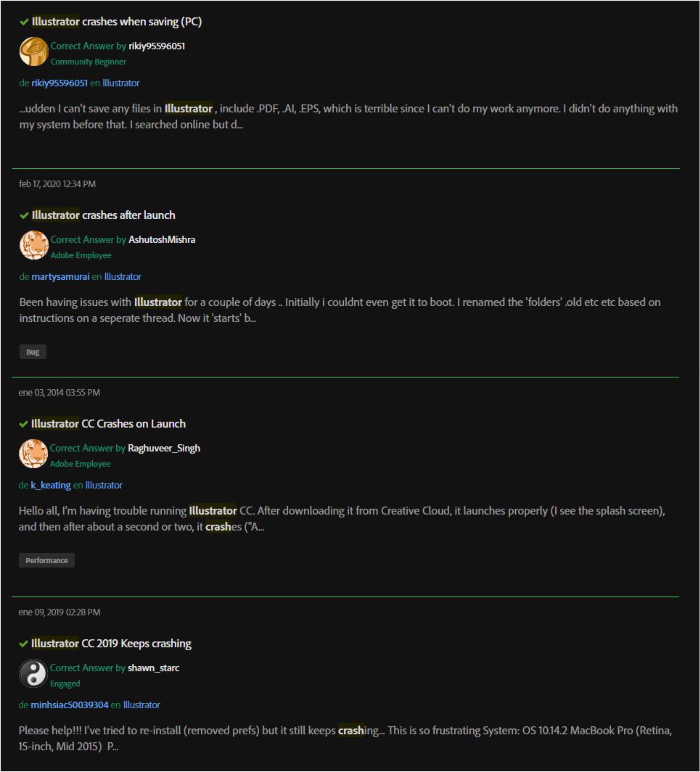Open the "Illustrator CC 2019 Keeps crashing" thread
Screen dimensions: 700x772
coord(111,643)
